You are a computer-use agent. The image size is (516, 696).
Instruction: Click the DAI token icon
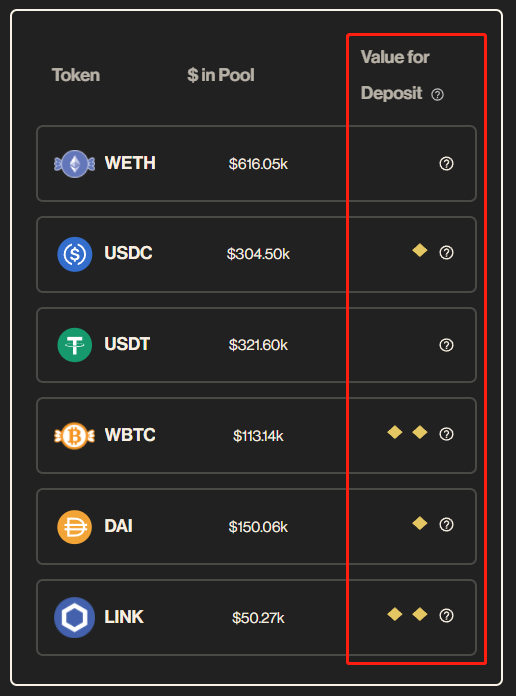coord(75,527)
